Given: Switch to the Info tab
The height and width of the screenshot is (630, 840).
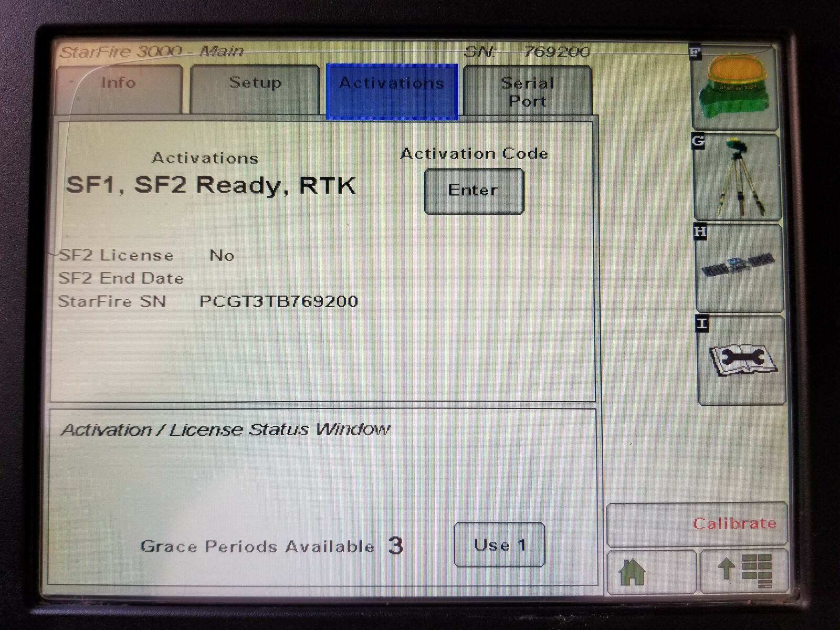Looking at the screenshot, I should (x=119, y=89).
